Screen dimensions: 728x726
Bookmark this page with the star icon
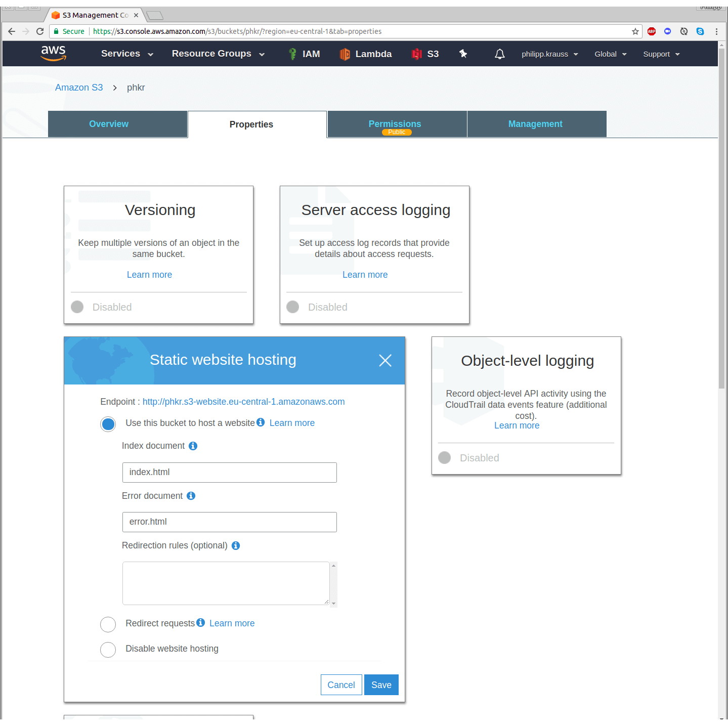tap(635, 31)
